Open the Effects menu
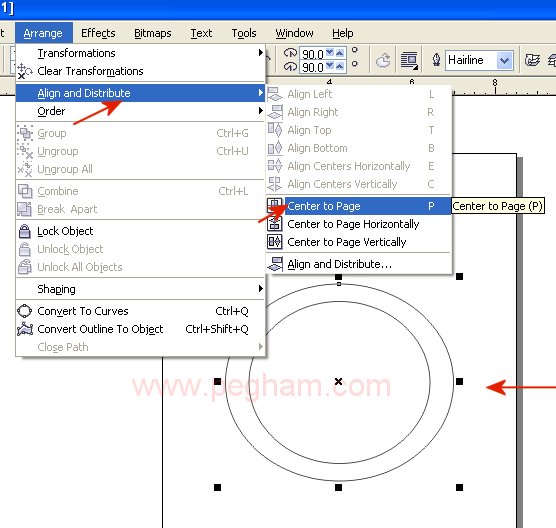 tap(98, 33)
